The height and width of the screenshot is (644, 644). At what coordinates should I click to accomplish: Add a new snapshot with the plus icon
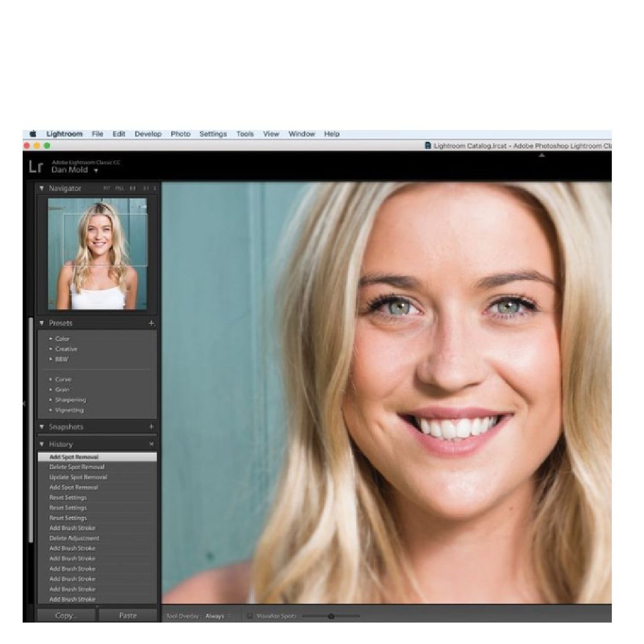(x=151, y=426)
